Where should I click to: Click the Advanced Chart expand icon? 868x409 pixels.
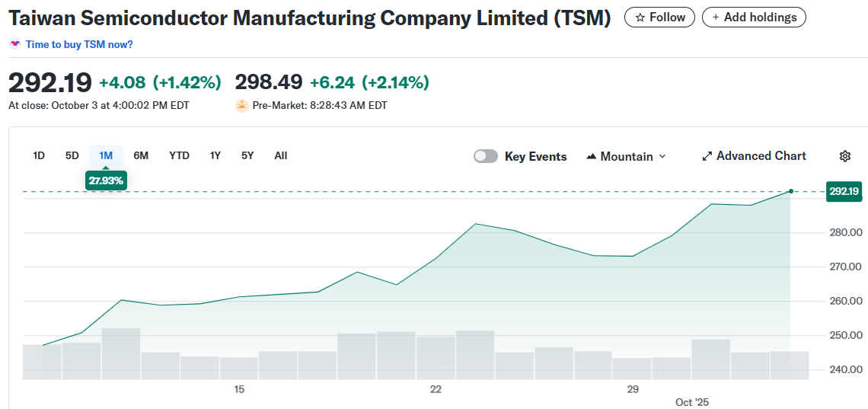click(707, 156)
